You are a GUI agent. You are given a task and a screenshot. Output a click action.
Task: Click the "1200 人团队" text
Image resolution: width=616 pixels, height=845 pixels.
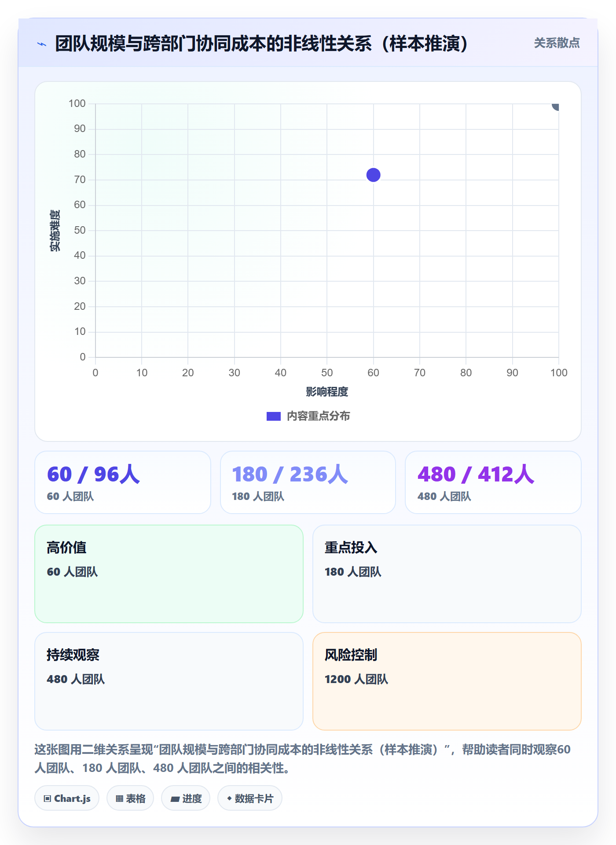point(356,679)
